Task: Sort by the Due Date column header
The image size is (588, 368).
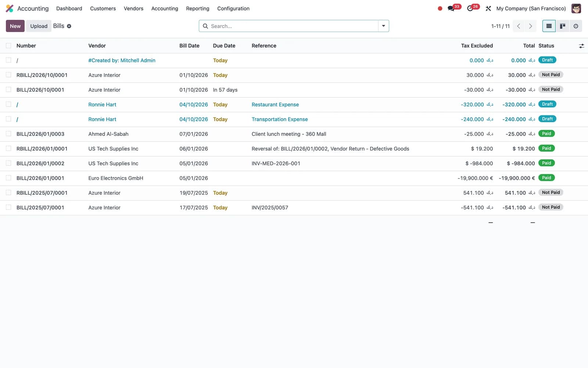Action: pyautogui.click(x=224, y=46)
